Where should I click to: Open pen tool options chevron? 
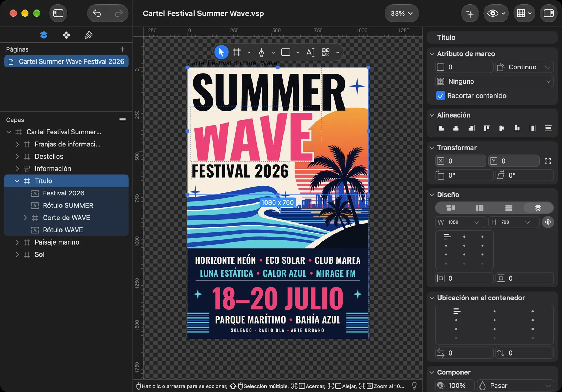coord(273,53)
